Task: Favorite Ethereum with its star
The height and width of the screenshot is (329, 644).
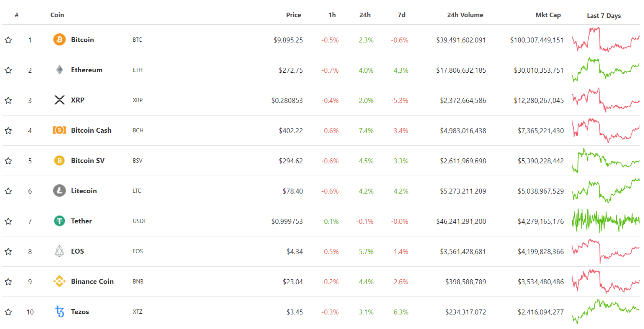Action: pyautogui.click(x=8, y=70)
